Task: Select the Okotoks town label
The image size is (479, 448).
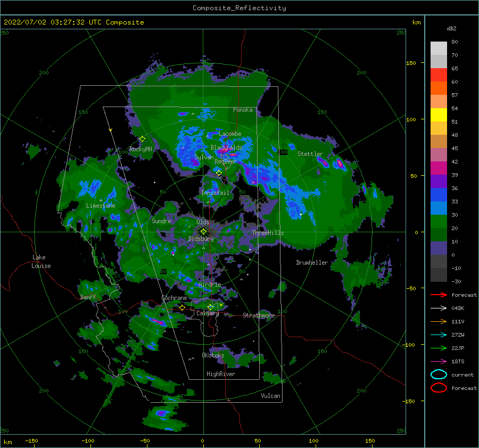Action: pos(213,355)
